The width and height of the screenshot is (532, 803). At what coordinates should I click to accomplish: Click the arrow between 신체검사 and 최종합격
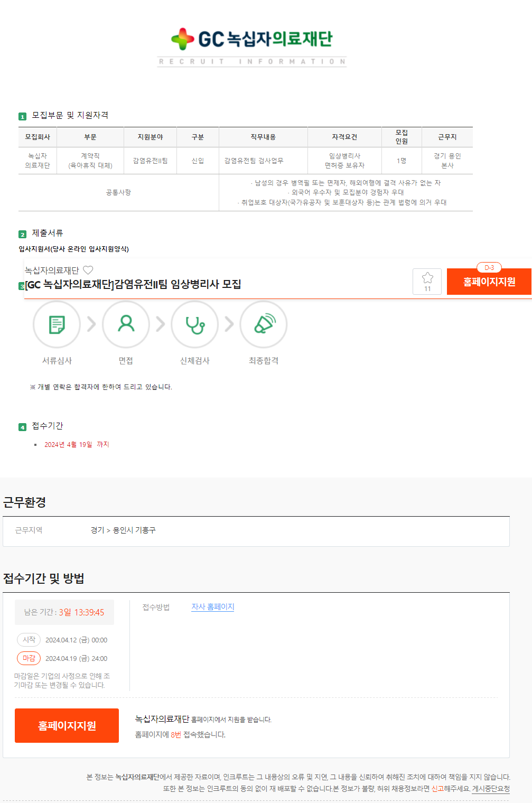tap(229, 324)
